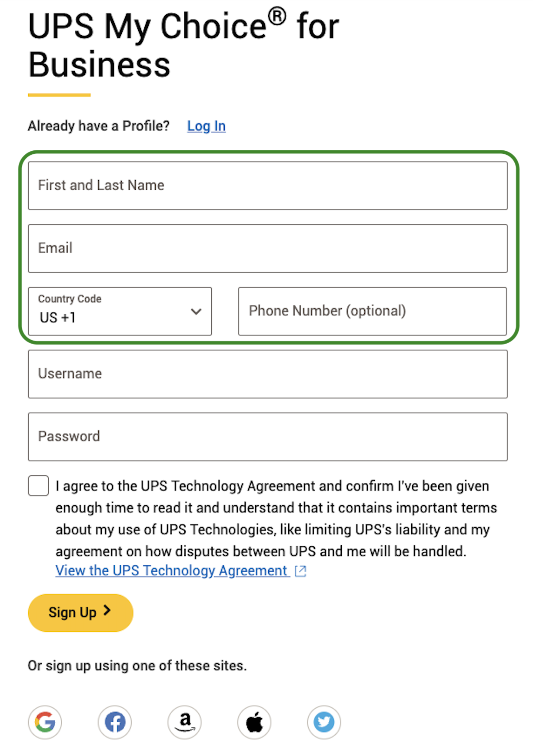Viewport: 533px width, 756px height.
Task: Tick the UPS Technology Agreement checkbox
Action: point(38,486)
